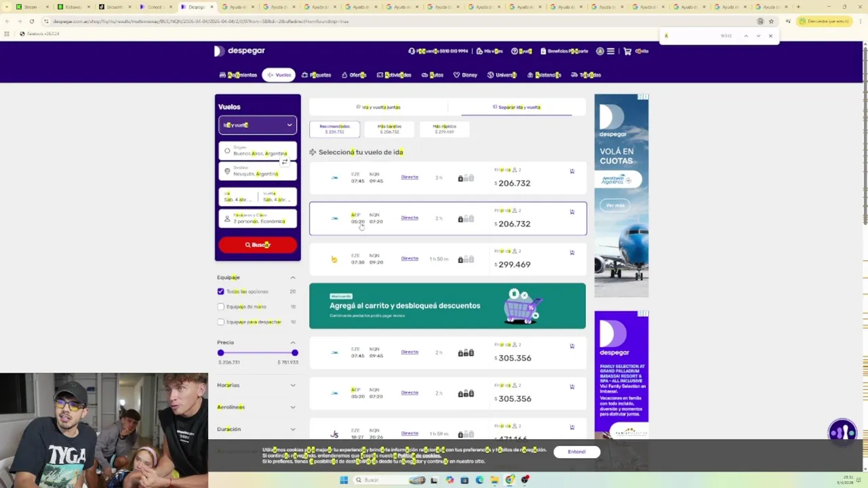Close the find-in-page bar
Image resolution: width=868 pixels, height=488 pixels.
click(770, 35)
